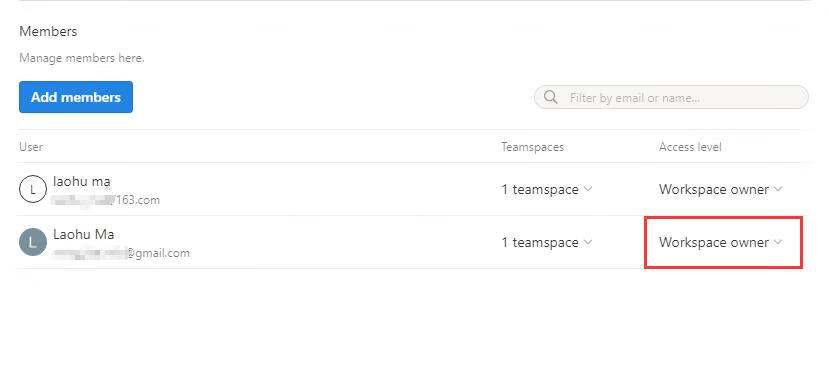
Task: Click the chevron beside the gmail user's Workspace owner
Action: pyautogui.click(x=777, y=242)
